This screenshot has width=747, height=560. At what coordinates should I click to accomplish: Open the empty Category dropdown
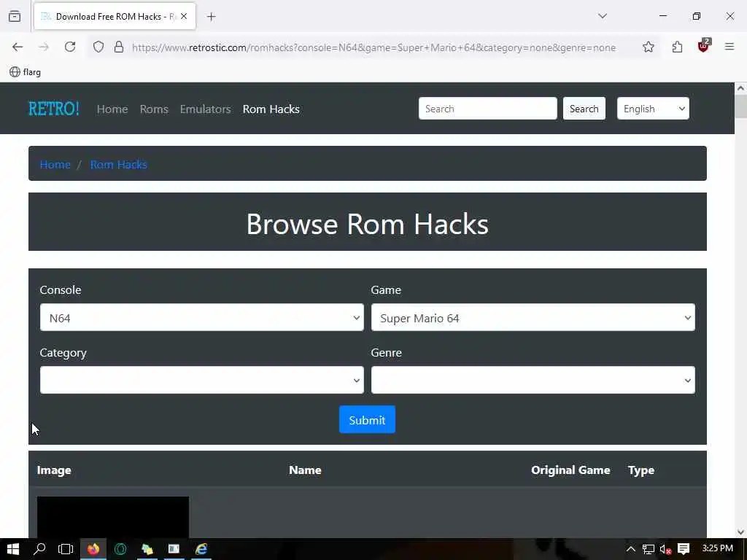coord(202,380)
